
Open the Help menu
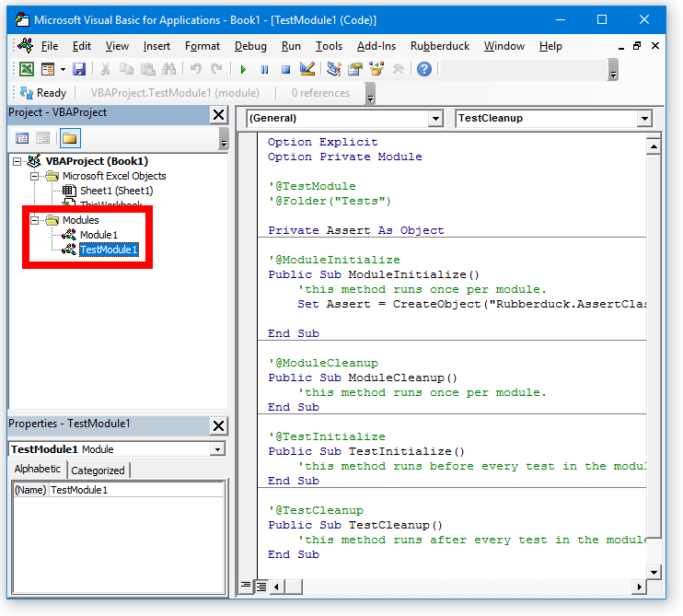pyautogui.click(x=550, y=46)
